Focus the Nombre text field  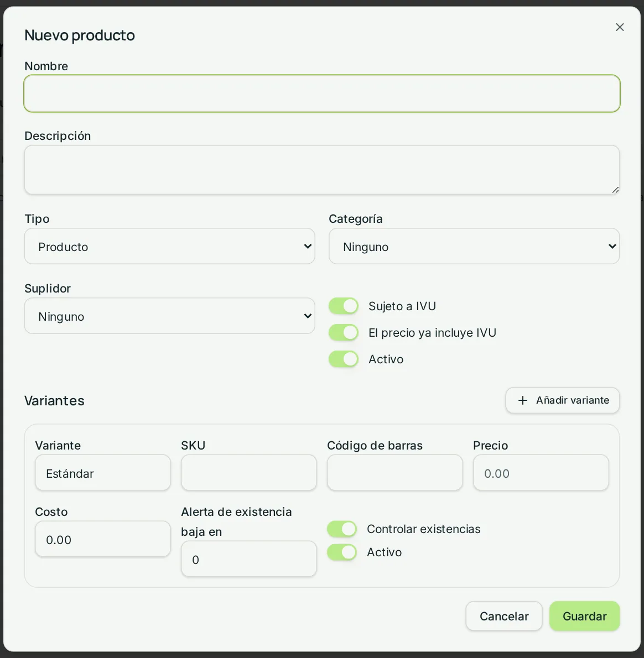[322, 93]
